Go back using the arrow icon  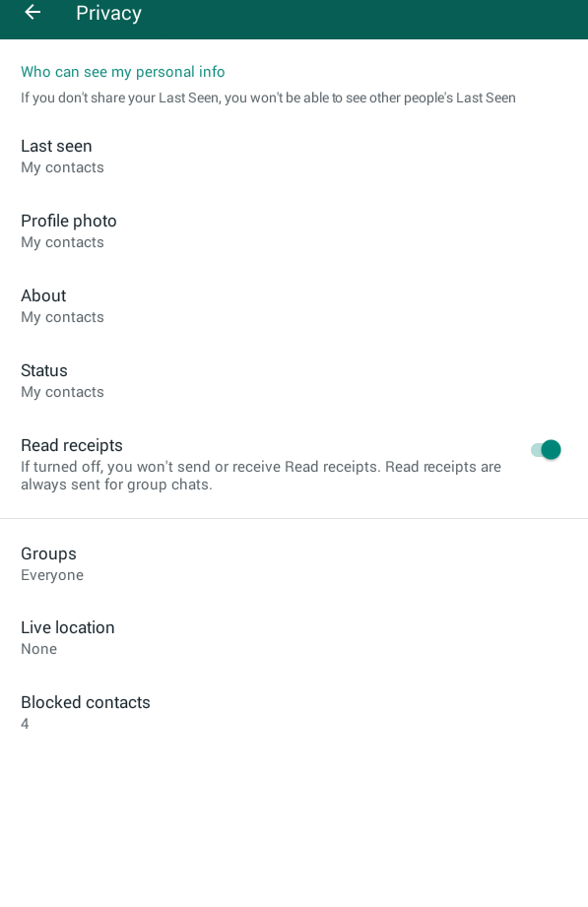pyautogui.click(x=33, y=12)
